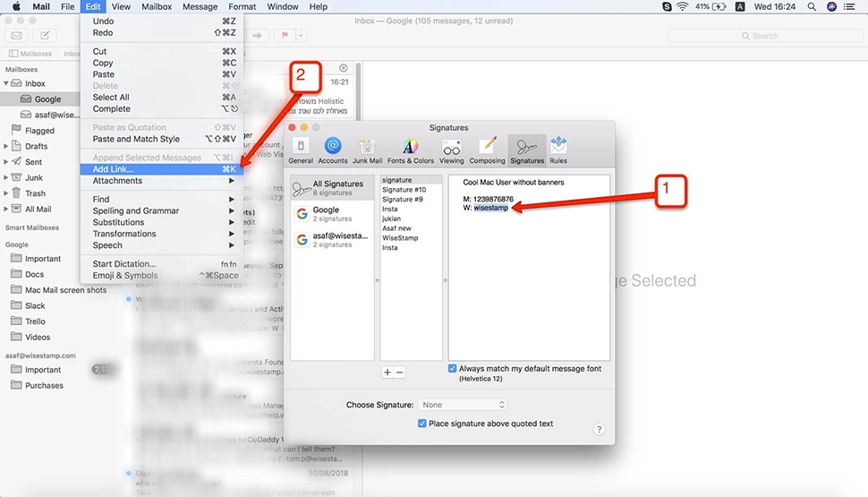Open the Accounts preferences tab
Screen dimensions: 868x497
click(x=333, y=150)
